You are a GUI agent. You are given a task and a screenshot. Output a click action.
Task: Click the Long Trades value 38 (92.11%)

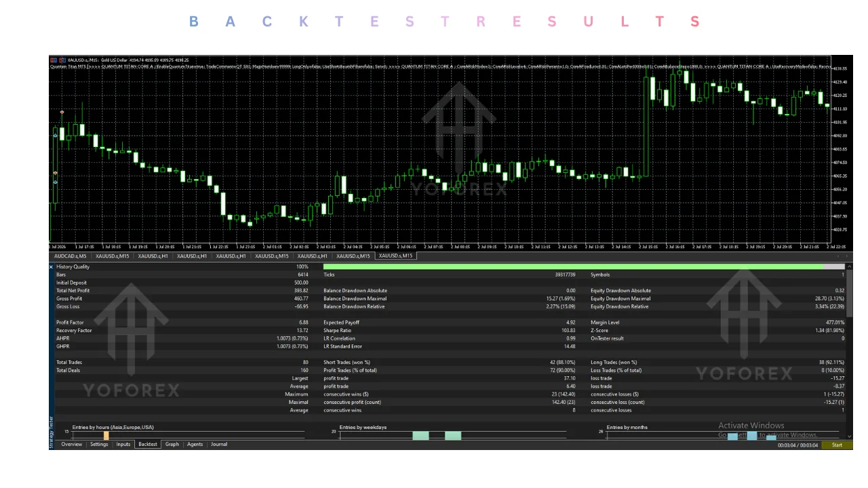point(831,363)
